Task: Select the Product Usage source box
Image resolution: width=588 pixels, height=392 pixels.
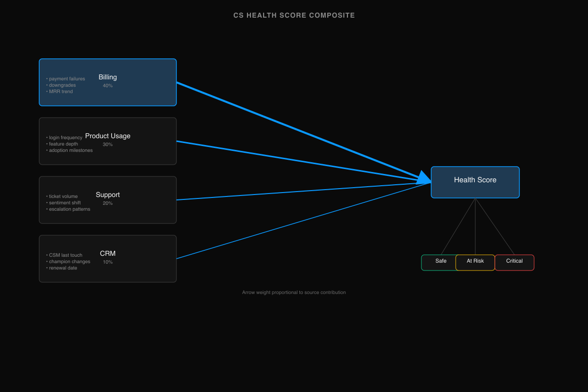Action: (108, 141)
